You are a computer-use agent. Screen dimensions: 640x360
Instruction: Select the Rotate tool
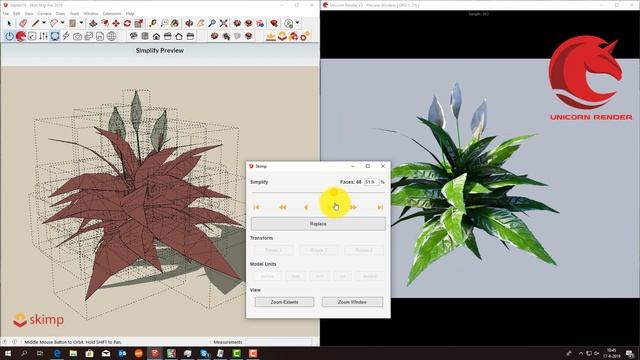(127, 23)
